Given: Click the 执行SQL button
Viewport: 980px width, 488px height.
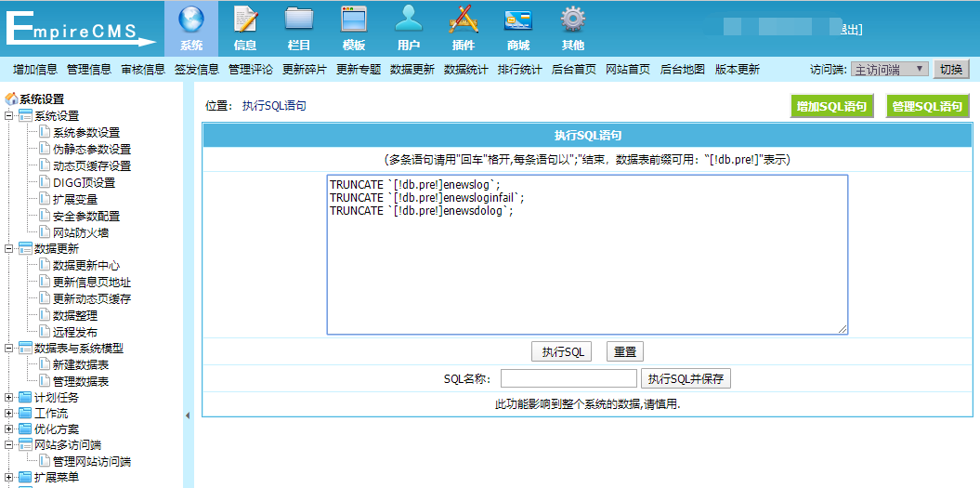Looking at the screenshot, I should [561, 351].
